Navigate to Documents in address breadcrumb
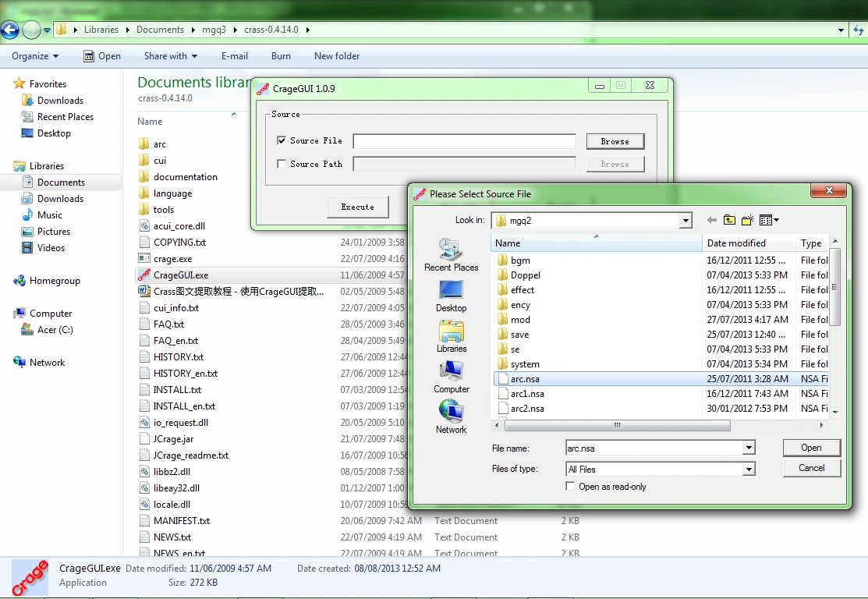The width and height of the screenshot is (868, 599). 160,30
